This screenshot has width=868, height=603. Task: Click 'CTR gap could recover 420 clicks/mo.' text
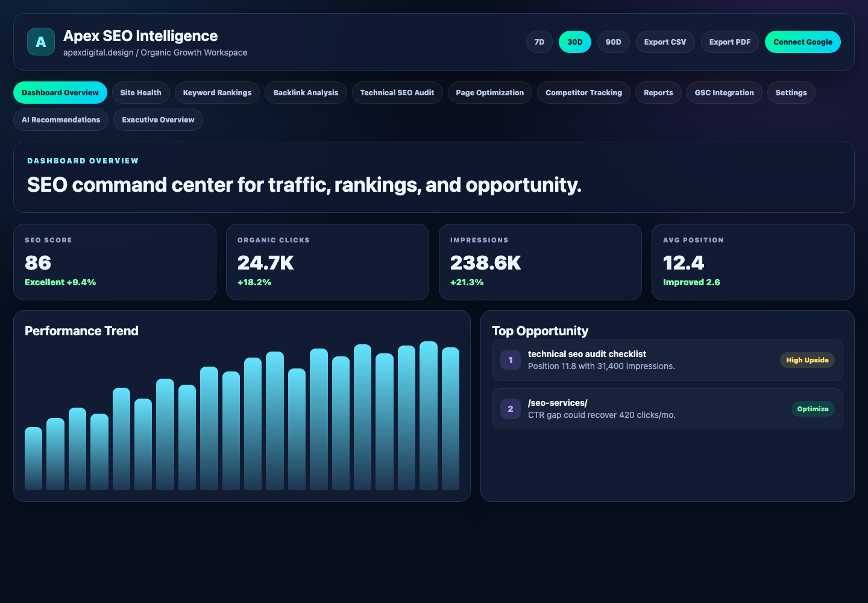(x=602, y=415)
